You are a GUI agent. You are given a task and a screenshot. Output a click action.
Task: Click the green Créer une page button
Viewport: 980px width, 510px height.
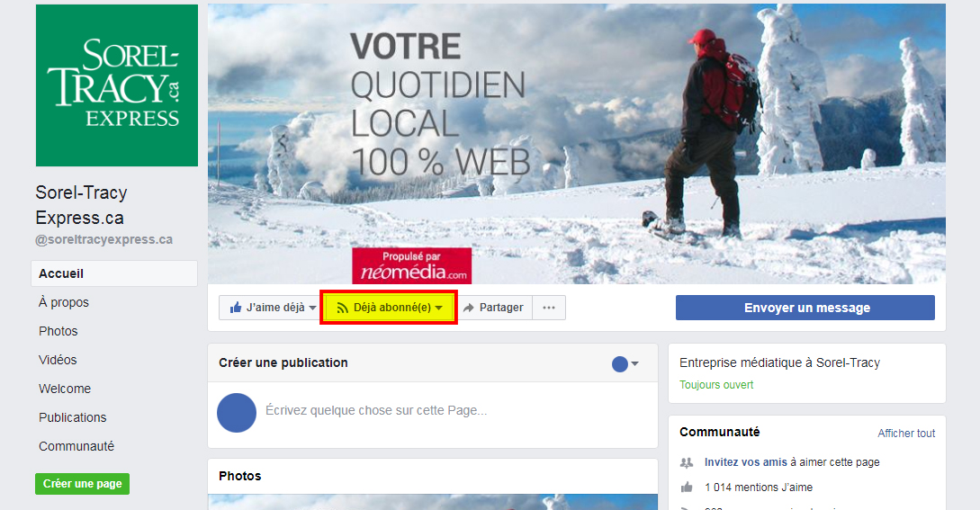click(x=83, y=484)
